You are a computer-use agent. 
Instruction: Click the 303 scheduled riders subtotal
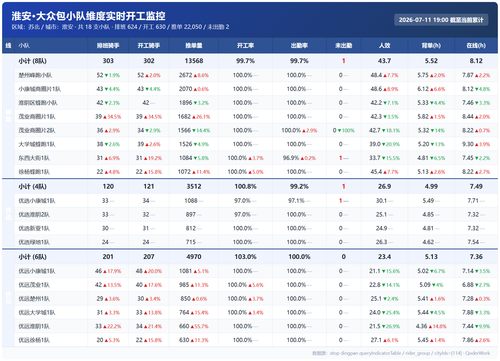click(108, 61)
